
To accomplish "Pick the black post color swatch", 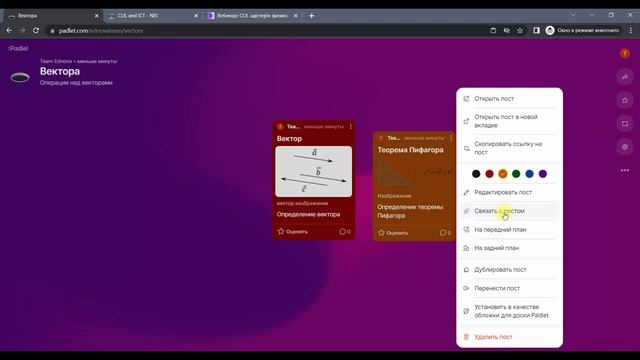I will click(x=476, y=174).
